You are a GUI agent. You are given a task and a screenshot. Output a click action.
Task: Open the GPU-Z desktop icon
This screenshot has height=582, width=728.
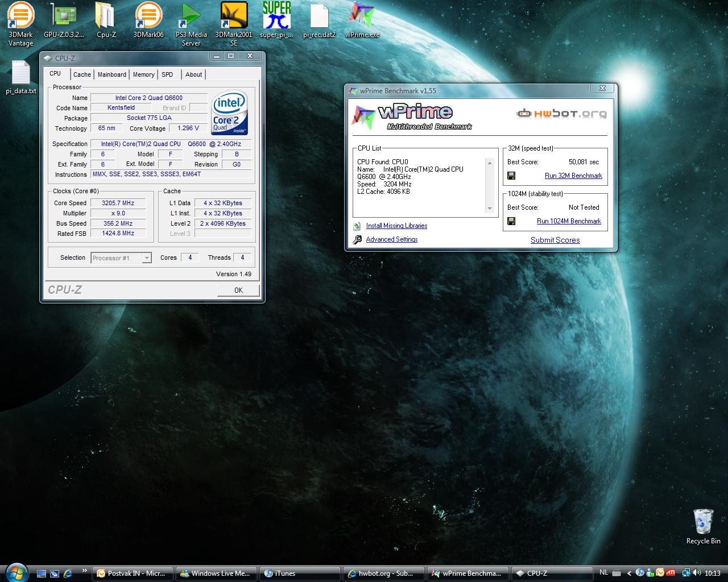64,21
